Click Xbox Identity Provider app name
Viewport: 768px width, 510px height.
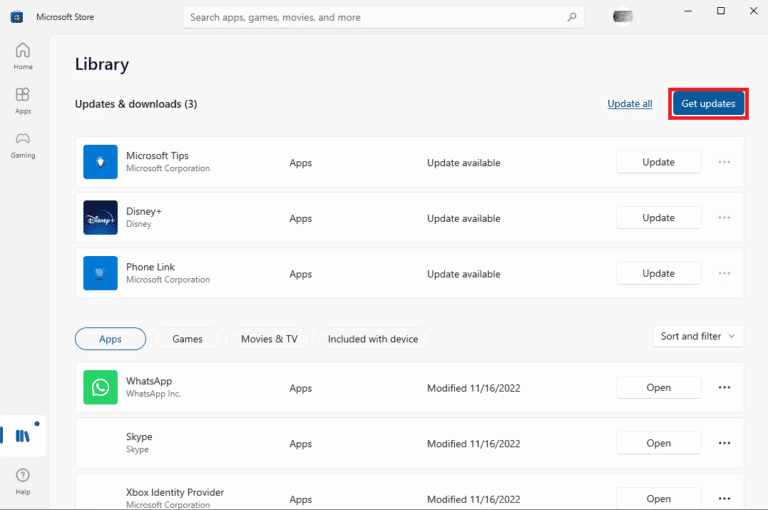(x=175, y=492)
